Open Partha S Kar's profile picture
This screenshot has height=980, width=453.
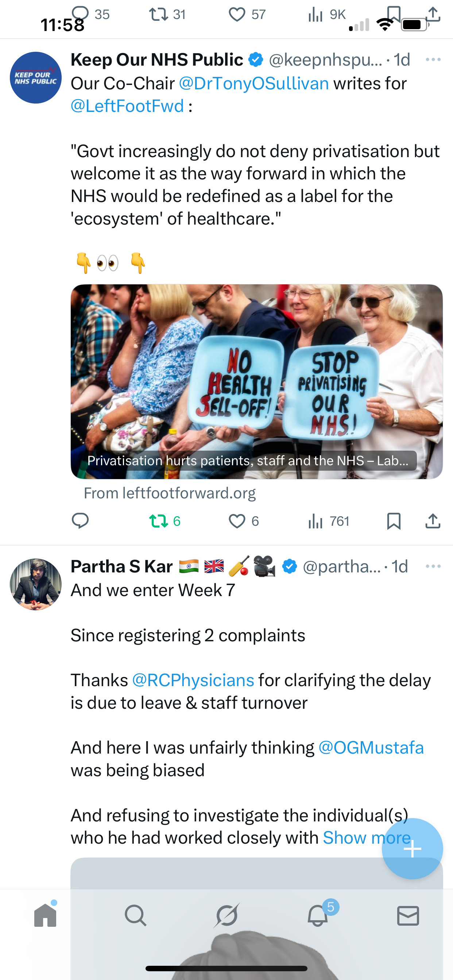36,584
